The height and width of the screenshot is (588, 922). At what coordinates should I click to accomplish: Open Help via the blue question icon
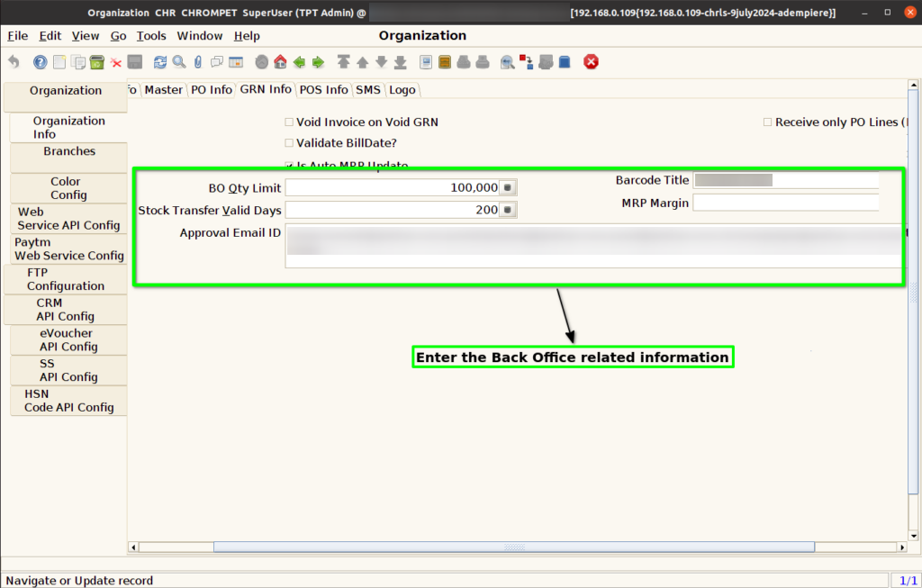coord(40,62)
